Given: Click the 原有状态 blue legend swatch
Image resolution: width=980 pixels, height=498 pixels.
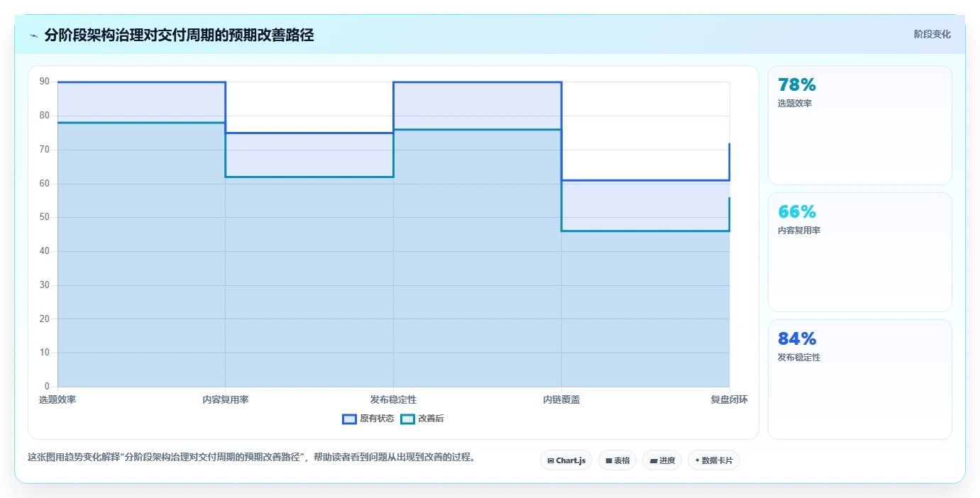Looking at the screenshot, I should [349, 419].
